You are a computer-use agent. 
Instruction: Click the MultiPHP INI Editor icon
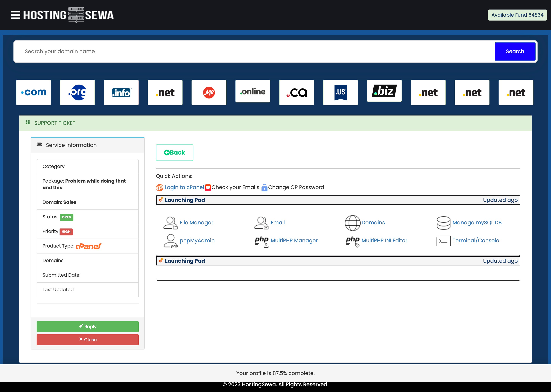tap(352, 241)
